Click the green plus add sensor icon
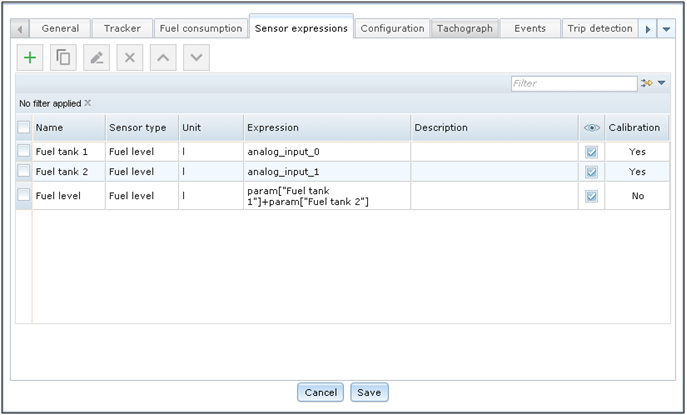This screenshot has width=687, height=415. (30, 57)
